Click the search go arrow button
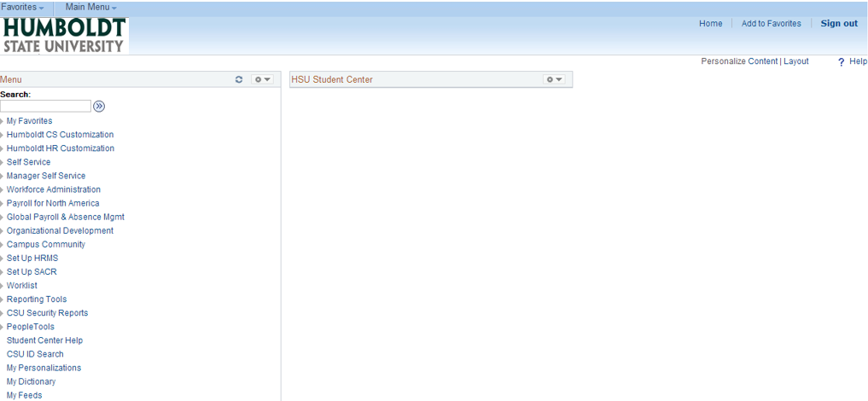This screenshot has width=868, height=401. (x=99, y=106)
